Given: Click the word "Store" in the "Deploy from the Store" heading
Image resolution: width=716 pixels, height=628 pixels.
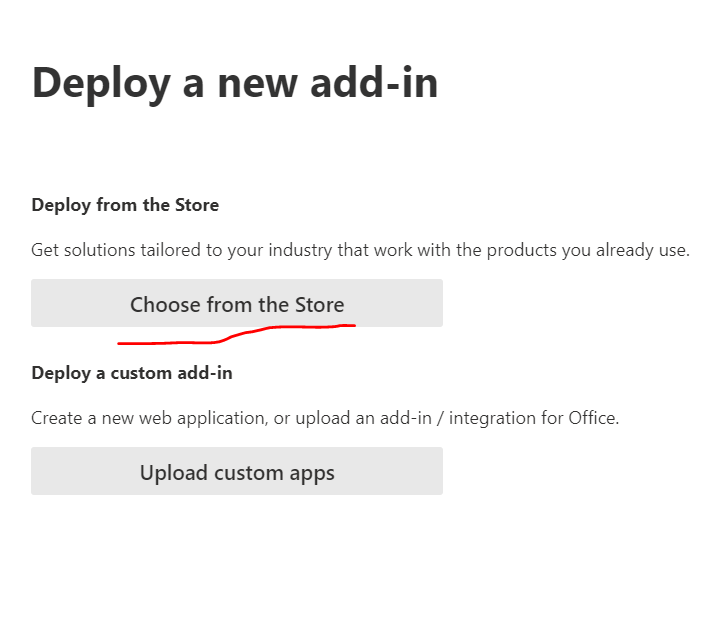Looking at the screenshot, I should click(x=196, y=205).
